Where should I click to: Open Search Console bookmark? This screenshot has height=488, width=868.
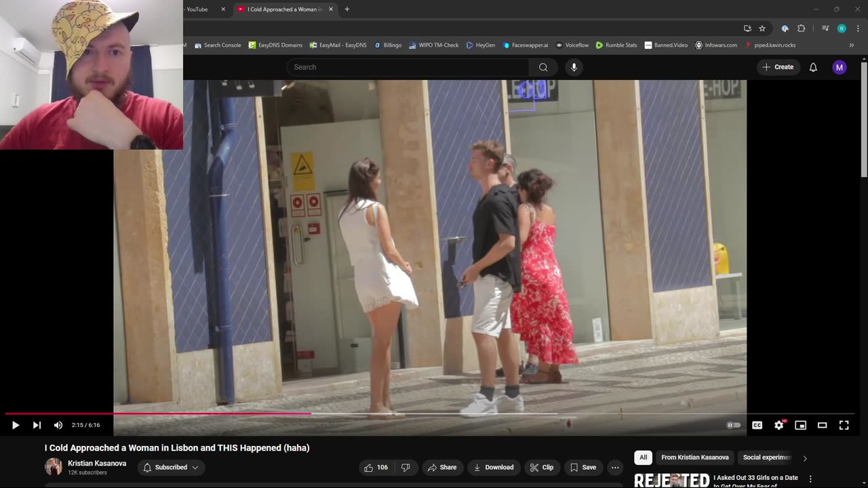point(218,45)
